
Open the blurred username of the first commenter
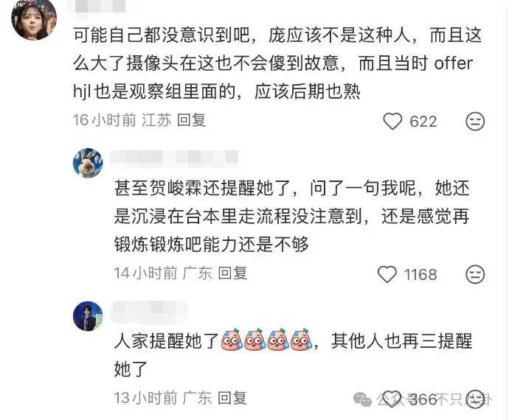(100, 6)
